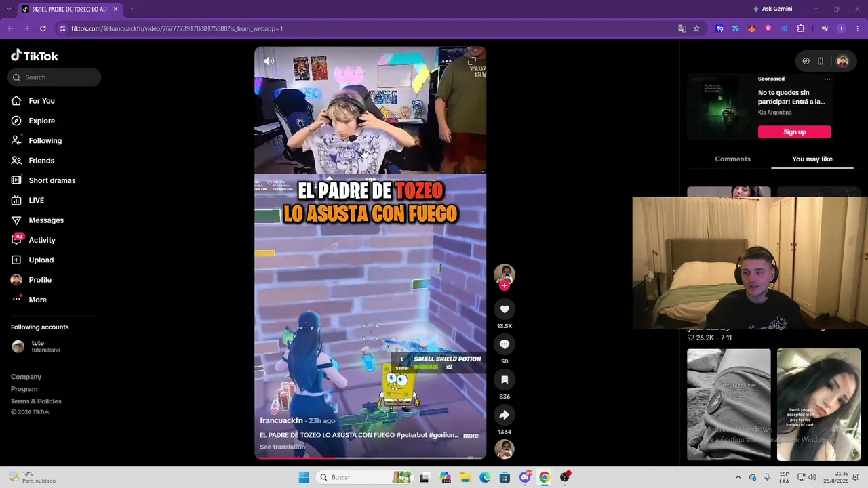Open the Explore page
Image resolution: width=868 pixels, height=488 pixels.
pos(41,121)
